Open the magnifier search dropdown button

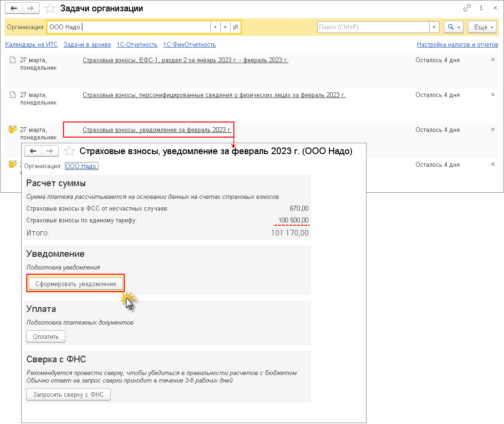[454, 27]
